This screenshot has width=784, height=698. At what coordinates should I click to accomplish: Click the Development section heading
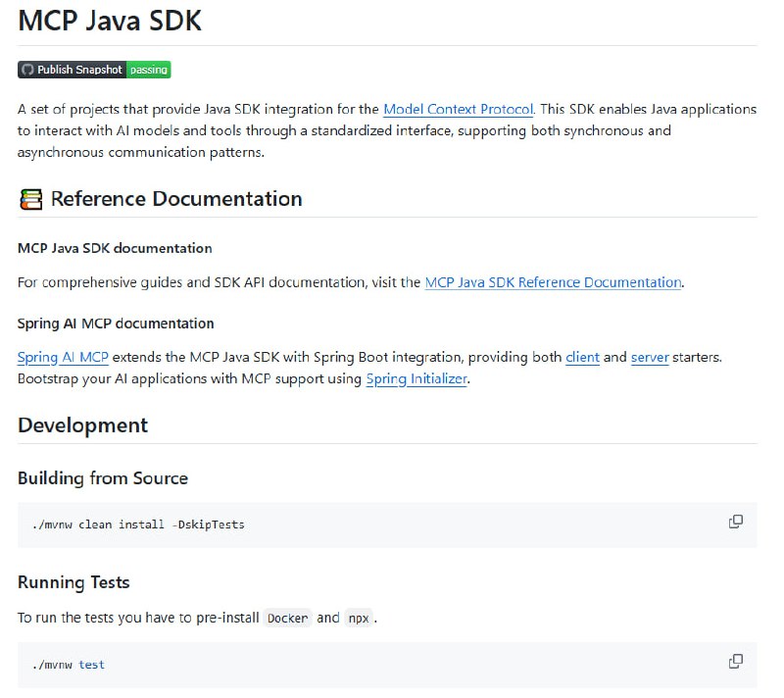82,425
